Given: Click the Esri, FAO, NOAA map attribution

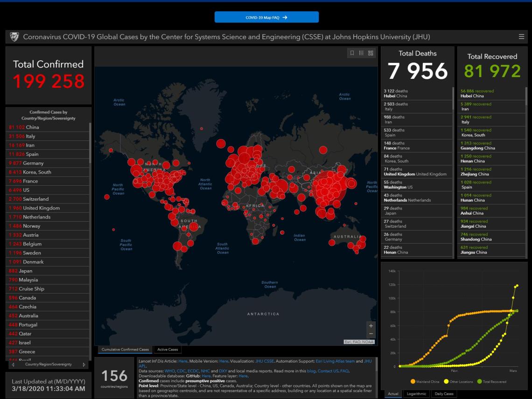Looking at the screenshot, I should pos(359,342).
